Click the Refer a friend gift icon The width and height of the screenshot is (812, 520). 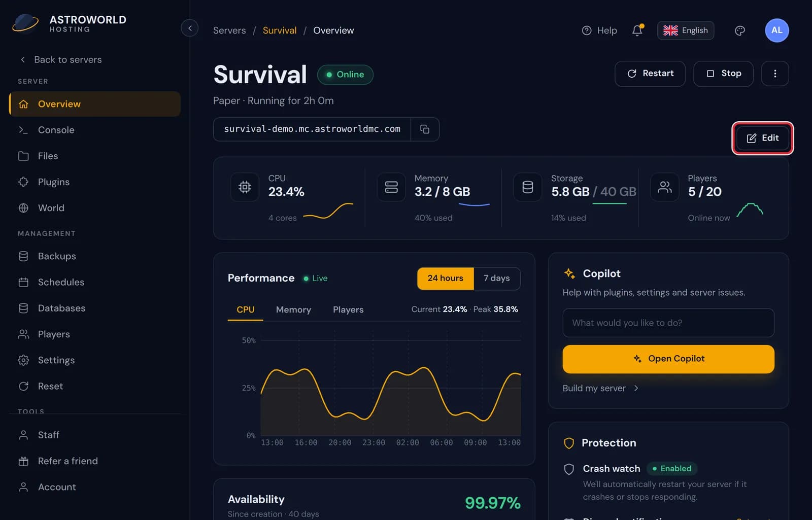click(23, 461)
